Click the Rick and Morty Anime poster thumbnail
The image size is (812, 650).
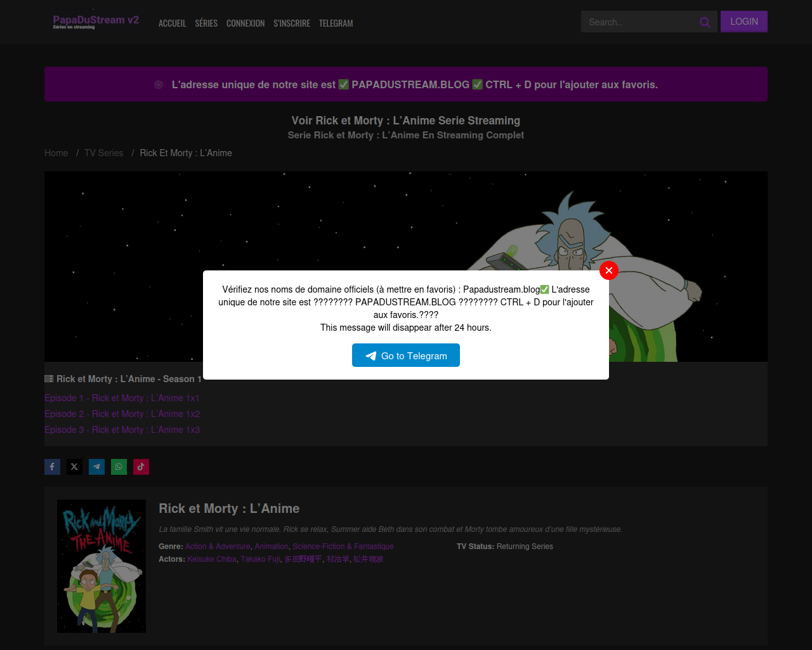pos(101,566)
